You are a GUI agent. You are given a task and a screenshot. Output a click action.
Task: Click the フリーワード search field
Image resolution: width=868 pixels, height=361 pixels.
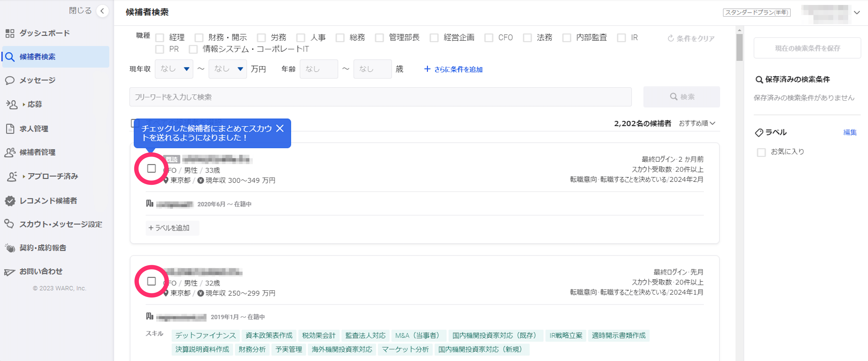(380, 97)
